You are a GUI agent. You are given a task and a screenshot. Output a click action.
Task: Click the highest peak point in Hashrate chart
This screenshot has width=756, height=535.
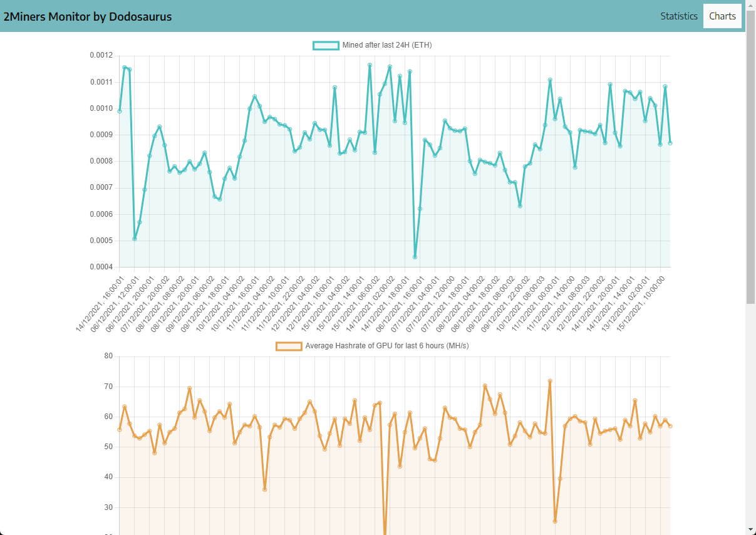550,381
